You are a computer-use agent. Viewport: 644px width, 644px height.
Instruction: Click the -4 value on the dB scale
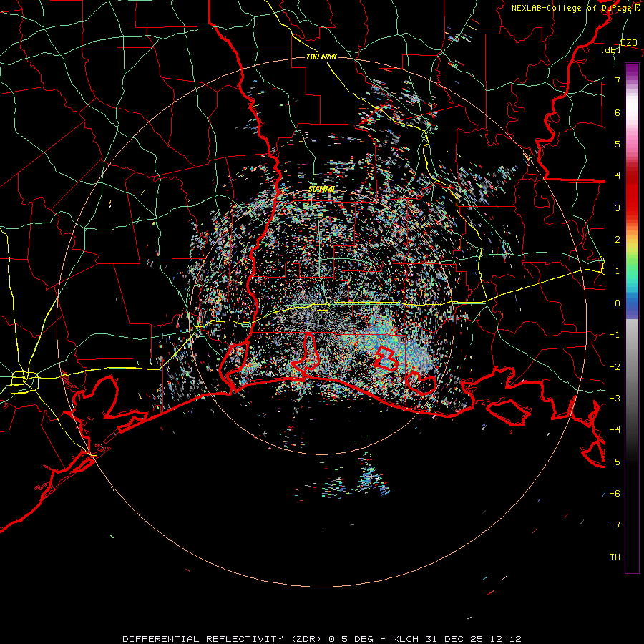pyautogui.click(x=615, y=430)
